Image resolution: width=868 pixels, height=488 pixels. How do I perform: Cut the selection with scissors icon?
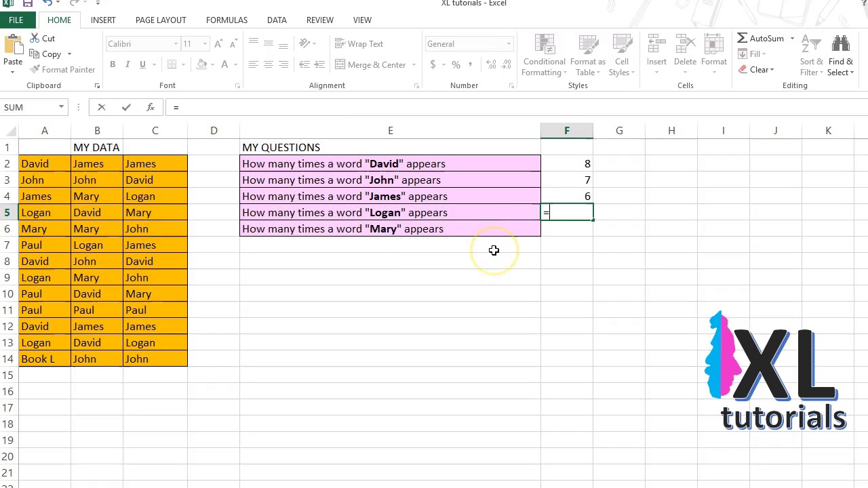(35, 39)
